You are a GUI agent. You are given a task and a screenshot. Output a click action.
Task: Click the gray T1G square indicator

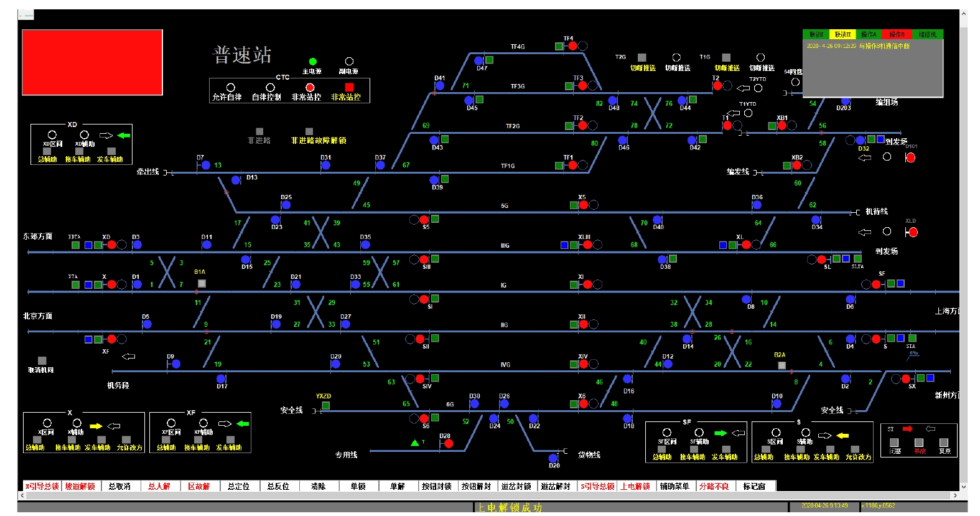(x=726, y=57)
